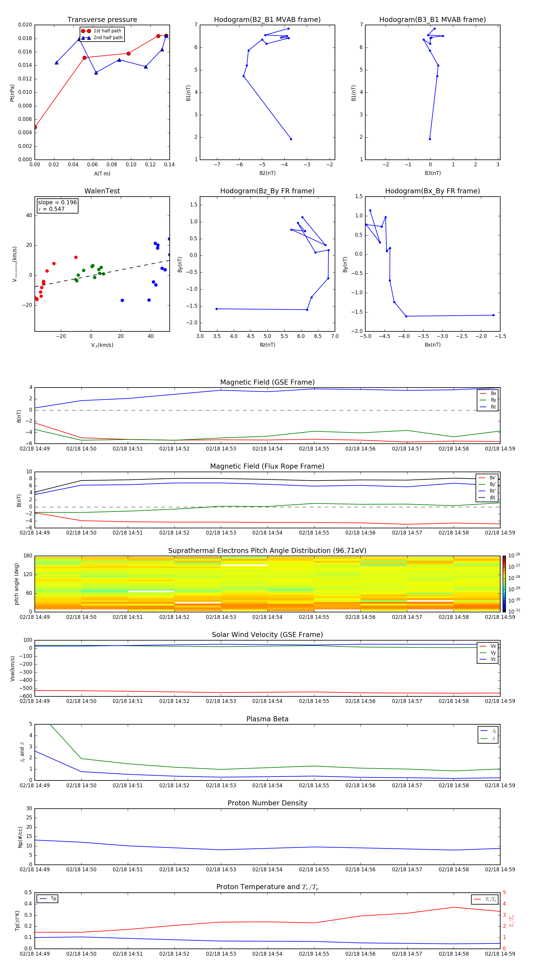Select the 'βp' Plasma Beta legend entry
535x980 pixels.
[x=488, y=731]
